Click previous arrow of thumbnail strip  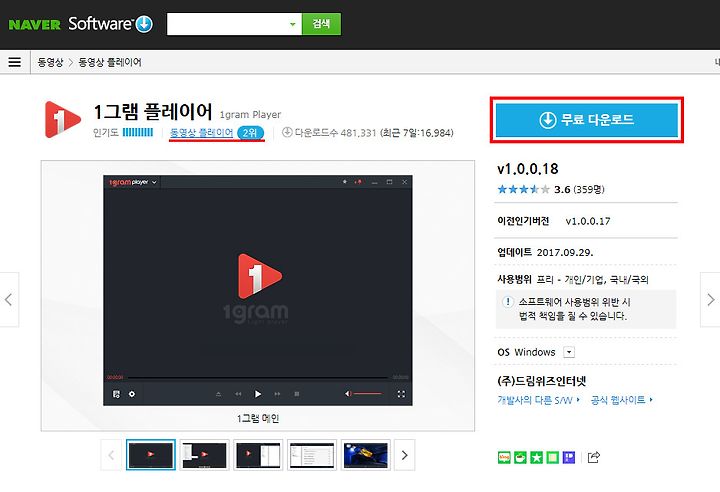tap(111, 455)
